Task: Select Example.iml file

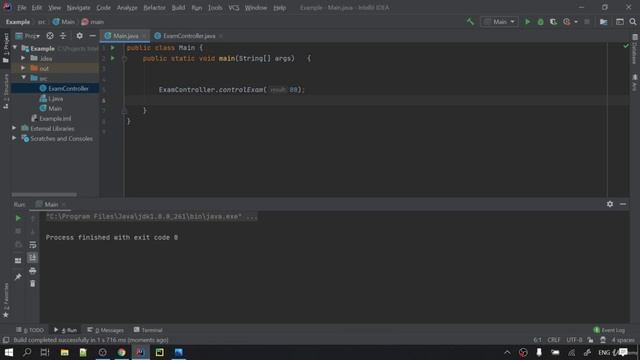Action: pyautogui.click(x=55, y=118)
